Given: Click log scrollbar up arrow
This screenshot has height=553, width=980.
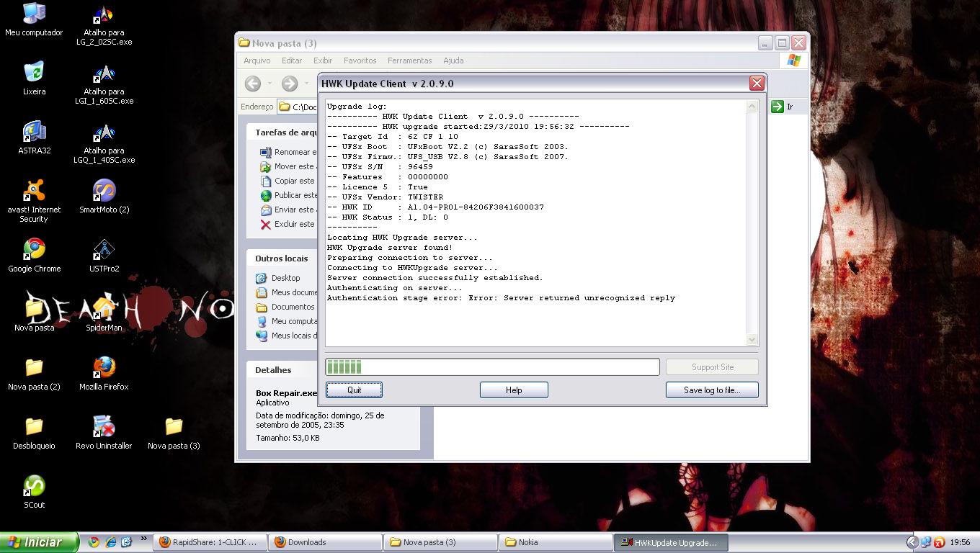Looking at the screenshot, I should [x=752, y=107].
